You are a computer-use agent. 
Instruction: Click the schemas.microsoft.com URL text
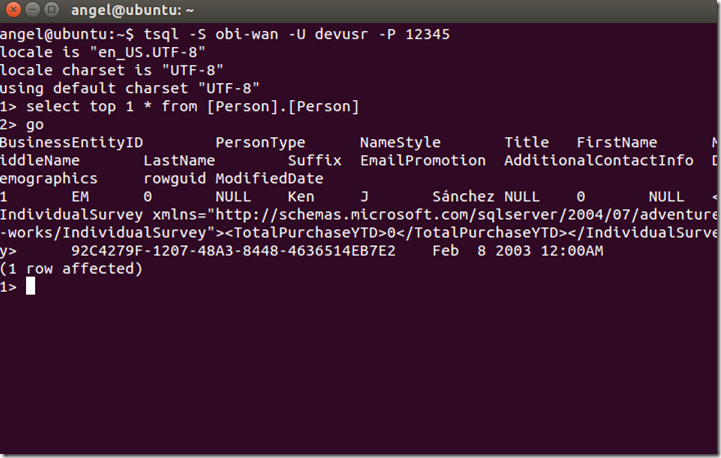tap(369, 214)
